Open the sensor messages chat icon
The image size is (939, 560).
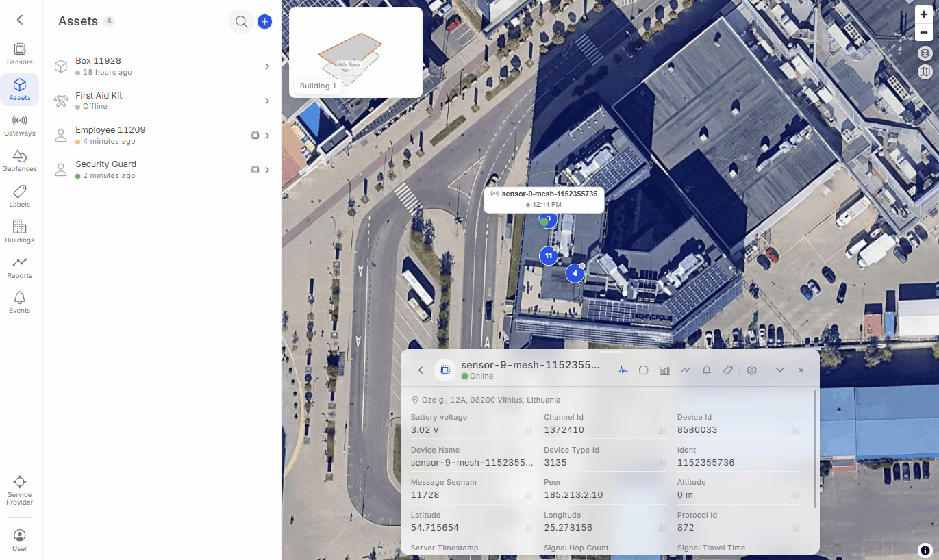pos(643,370)
